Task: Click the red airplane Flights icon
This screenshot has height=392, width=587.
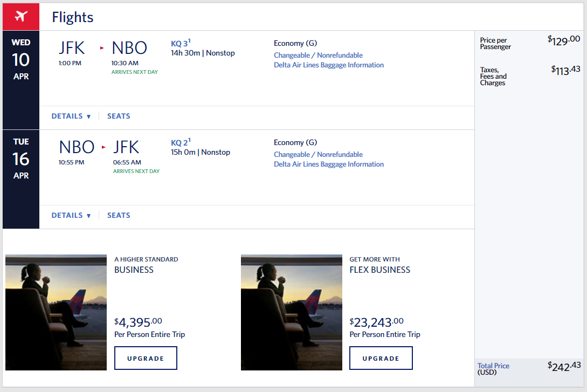Action: point(21,17)
